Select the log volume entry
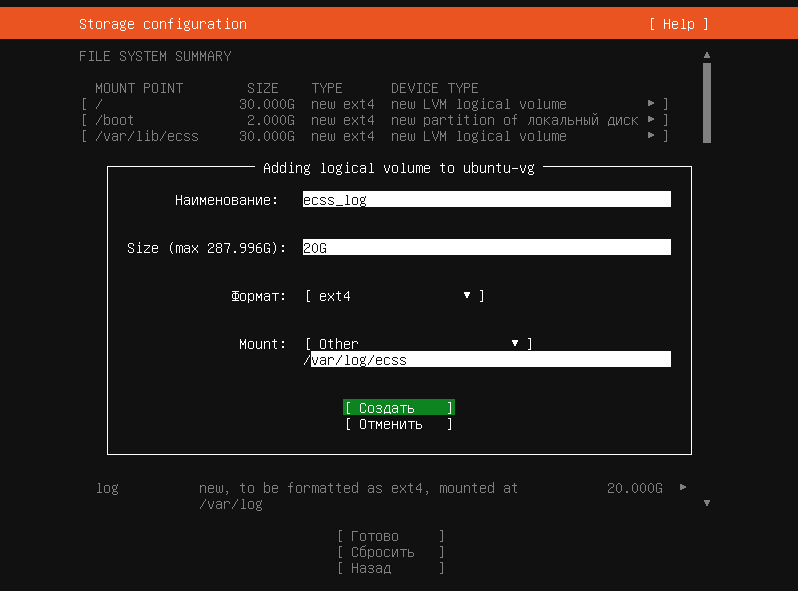This screenshot has width=798, height=591. coord(391,496)
